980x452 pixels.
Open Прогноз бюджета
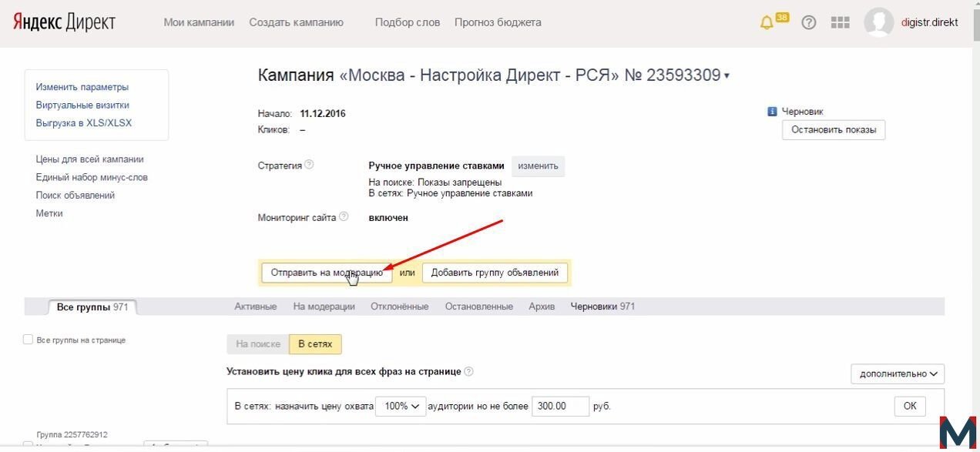(x=498, y=22)
